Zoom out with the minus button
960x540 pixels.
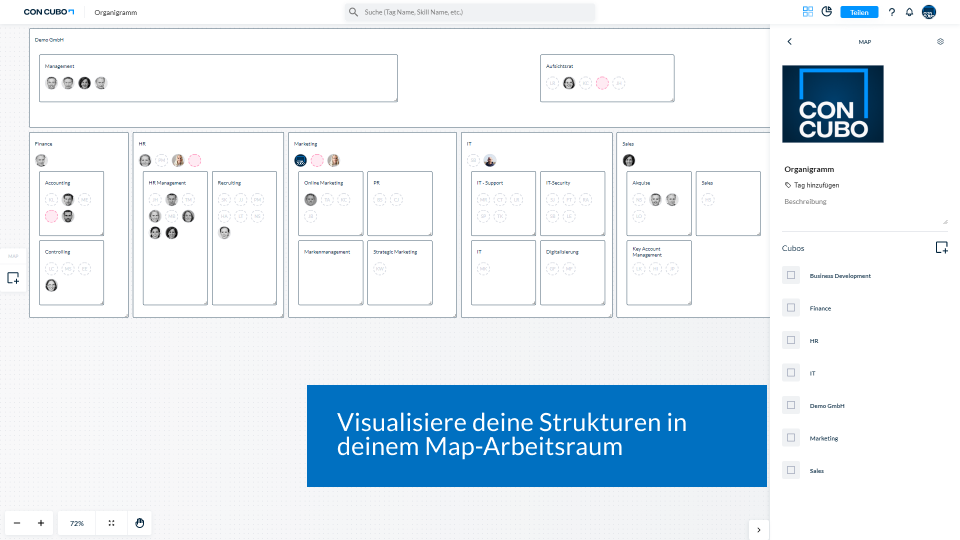17,523
